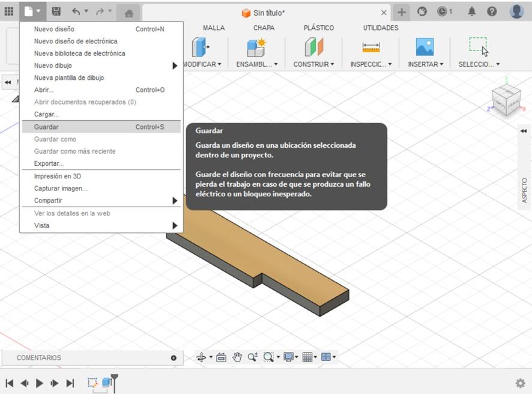This screenshot has height=394, width=532.
Task: Click the Seleccionar selection box icon
Action: [x=479, y=47]
